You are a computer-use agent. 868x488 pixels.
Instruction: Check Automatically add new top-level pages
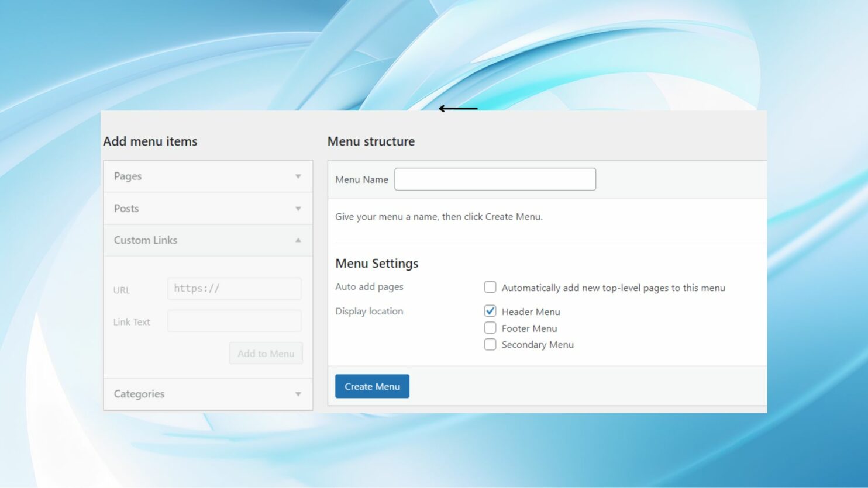point(490,287)
